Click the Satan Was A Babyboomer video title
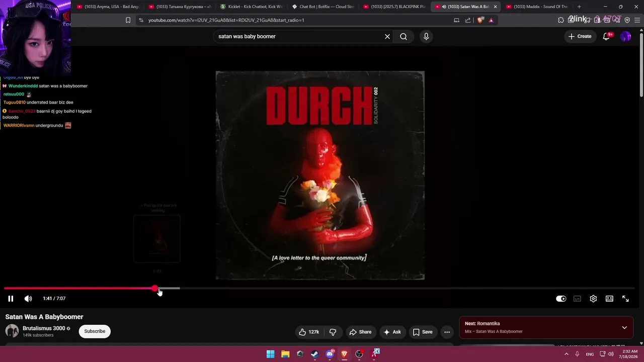Viewport: 644px width, 362px height. pyautogui.click(x=44, y=317)
